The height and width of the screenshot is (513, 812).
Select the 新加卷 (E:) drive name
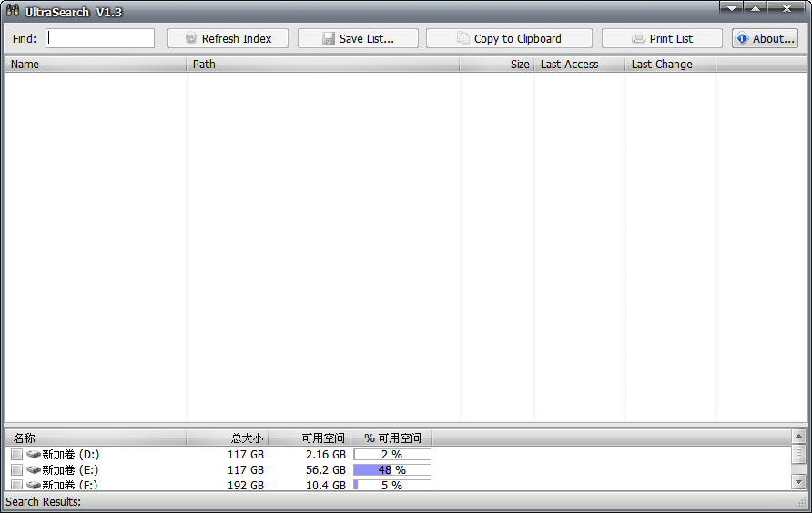[70, 470]
